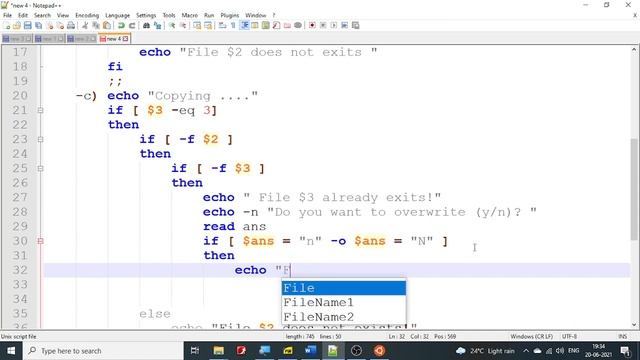Open the Macro menu

point(189,15)
